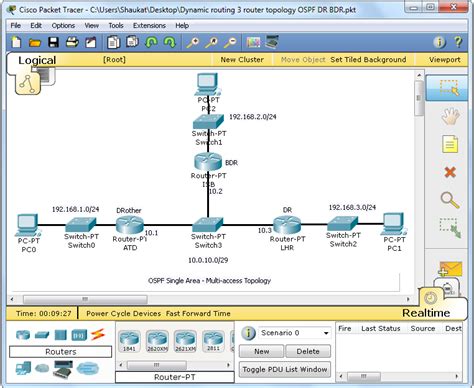Save the topology with the floppy icon
This screenshot has width=474, height=388.
53,42
